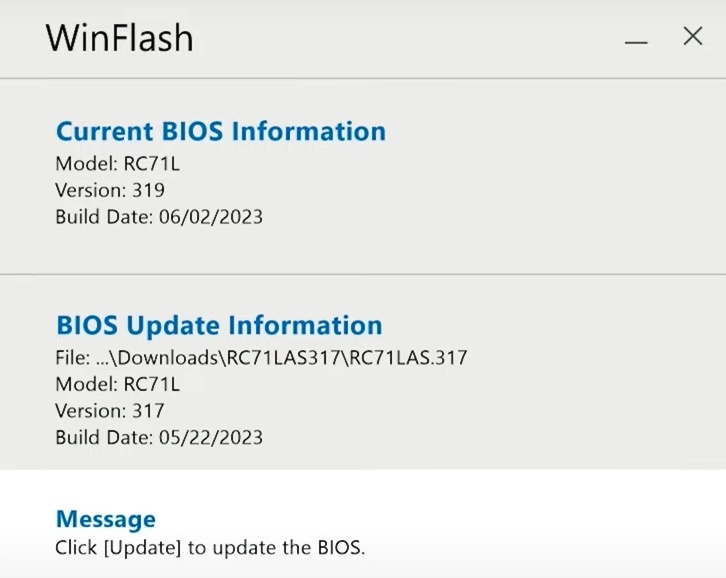Click the 319 version number
This screenshot has width=726, height=578.
coord(148,190)
